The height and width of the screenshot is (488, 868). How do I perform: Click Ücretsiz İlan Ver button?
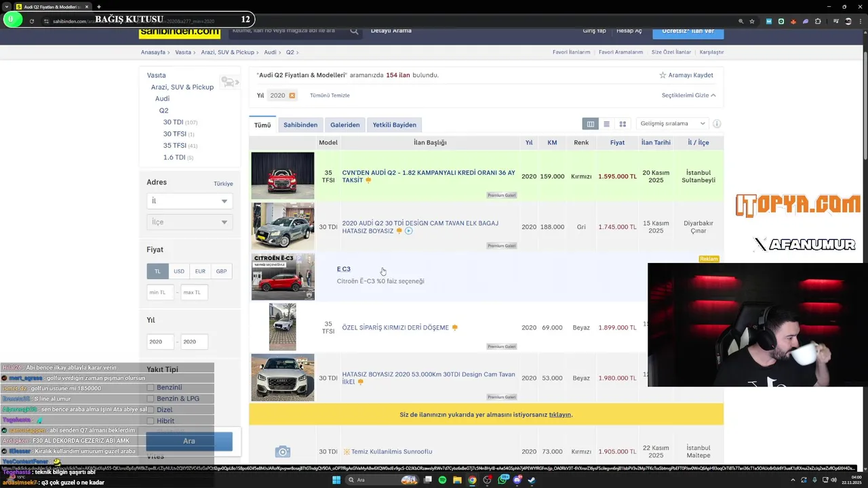(688, 31)
